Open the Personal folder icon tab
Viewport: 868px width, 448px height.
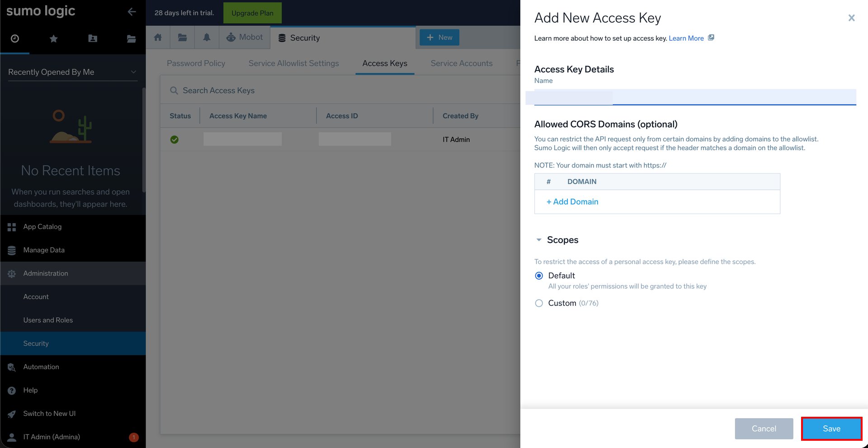[93, 38]
